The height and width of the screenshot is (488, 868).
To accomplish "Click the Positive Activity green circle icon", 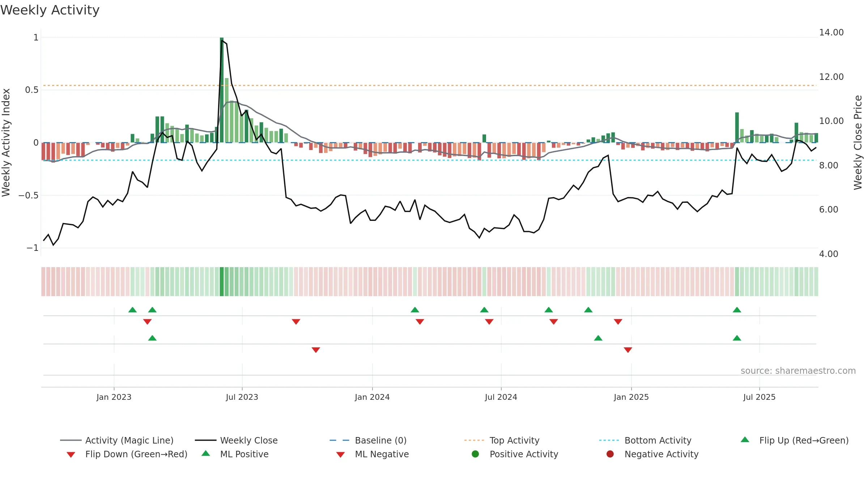I will pyautogui.click(x=475, y=454).
